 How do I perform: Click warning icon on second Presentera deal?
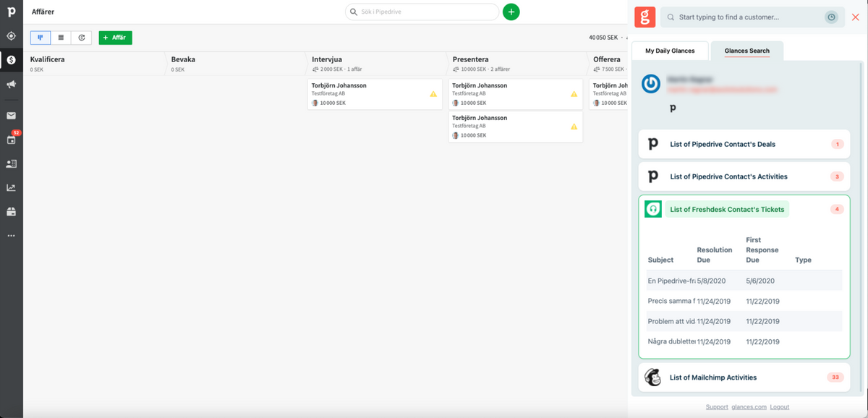[574, 127]
